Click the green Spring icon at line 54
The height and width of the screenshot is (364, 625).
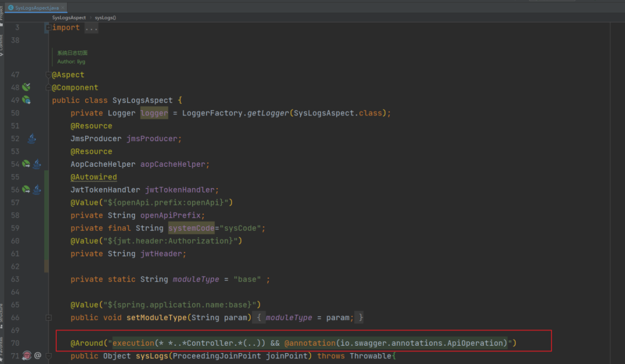(26, 164)
